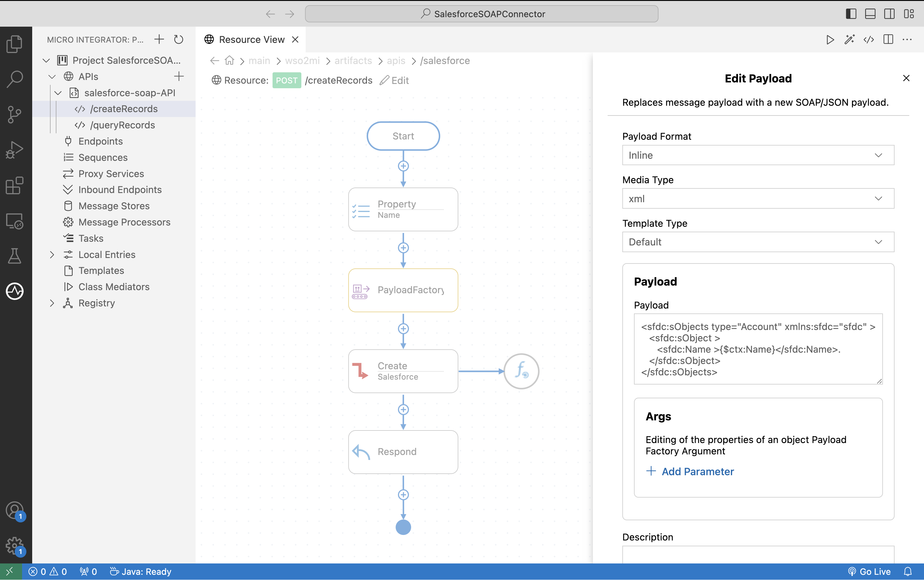Click breadcrumb back arrow
The width and height of the screenshot is (924, 580).
215,61
